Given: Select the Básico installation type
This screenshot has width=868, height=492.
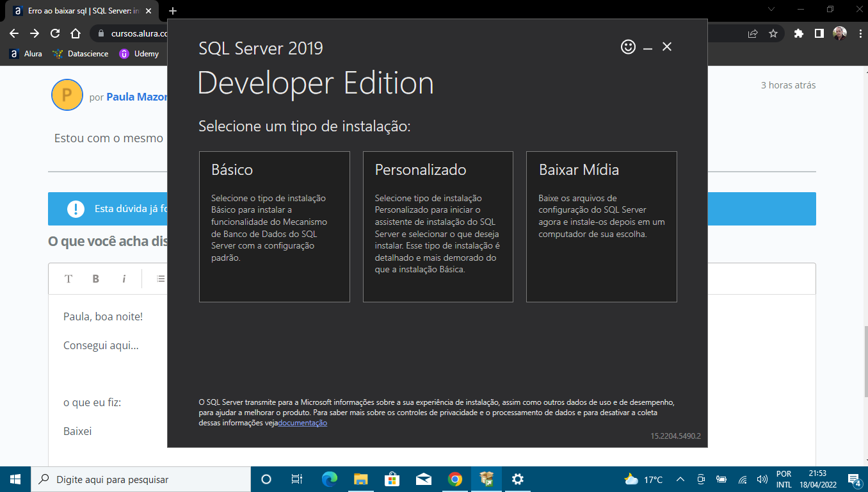Looking at the screenshot, I should coord(274,227).
